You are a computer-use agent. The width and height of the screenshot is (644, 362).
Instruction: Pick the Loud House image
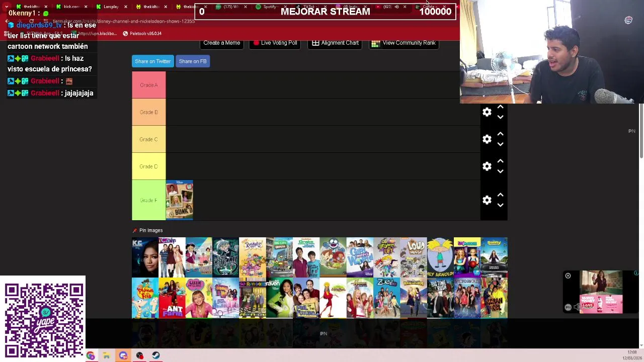click(414, 257)
